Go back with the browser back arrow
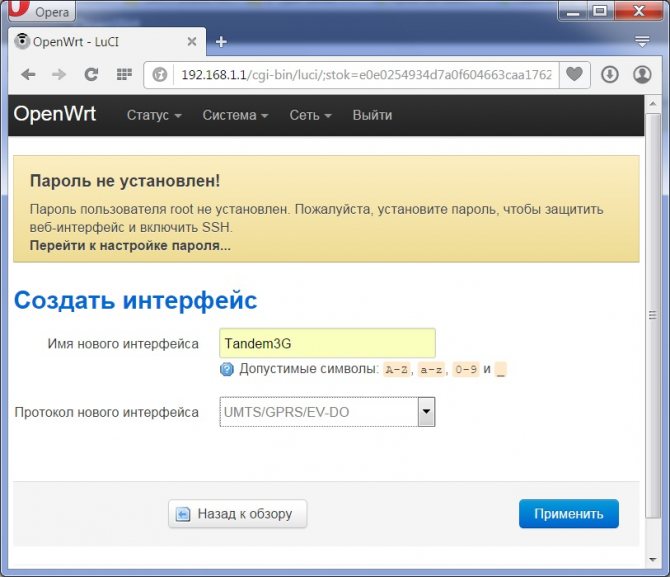 28,75
